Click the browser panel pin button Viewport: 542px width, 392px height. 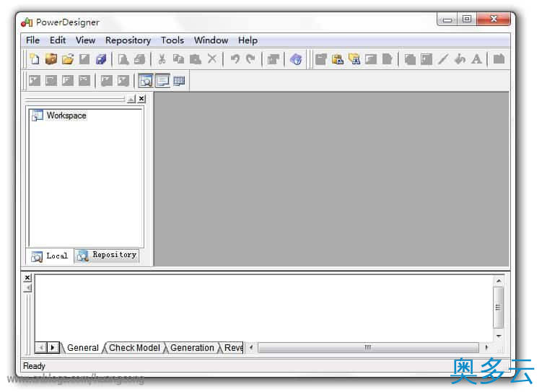click(131, 100)
